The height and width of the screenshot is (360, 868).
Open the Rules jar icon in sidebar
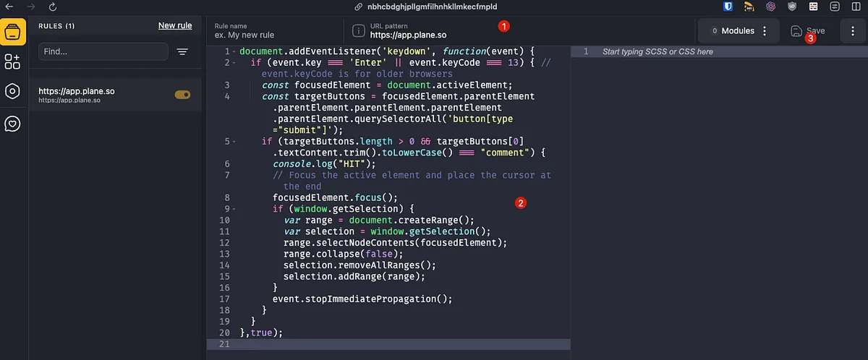tap(13, 33)
